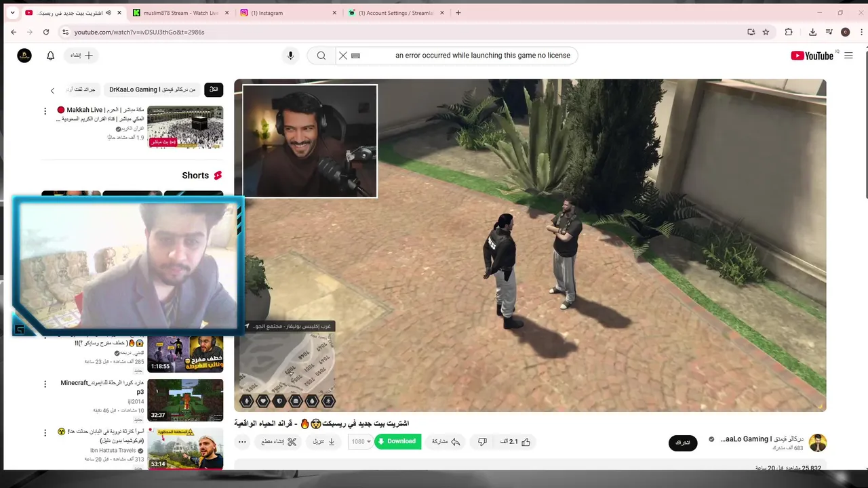
Task: Select the 'جراند ثفت أوتو' filter chip
Action: pos(81,89)
